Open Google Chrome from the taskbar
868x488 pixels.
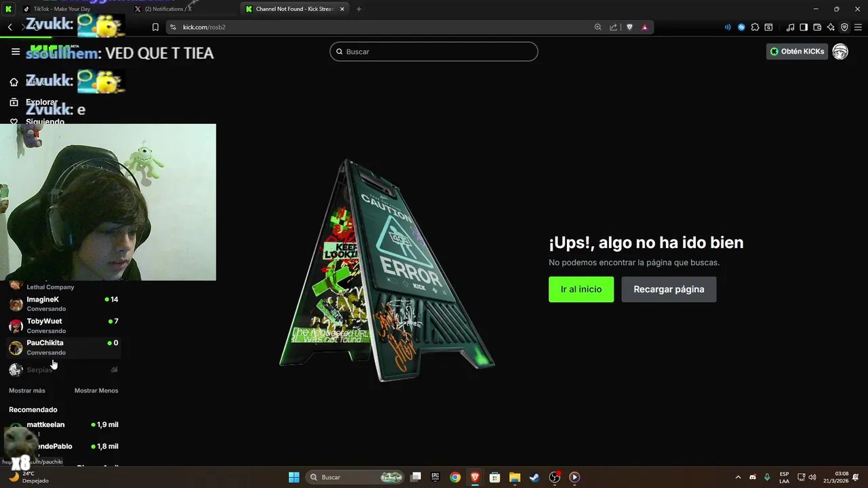(455, 477)
